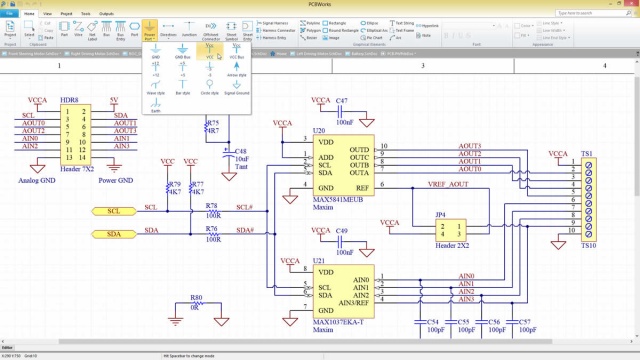Select the Bezier drawing tool

tap(309, 38)
